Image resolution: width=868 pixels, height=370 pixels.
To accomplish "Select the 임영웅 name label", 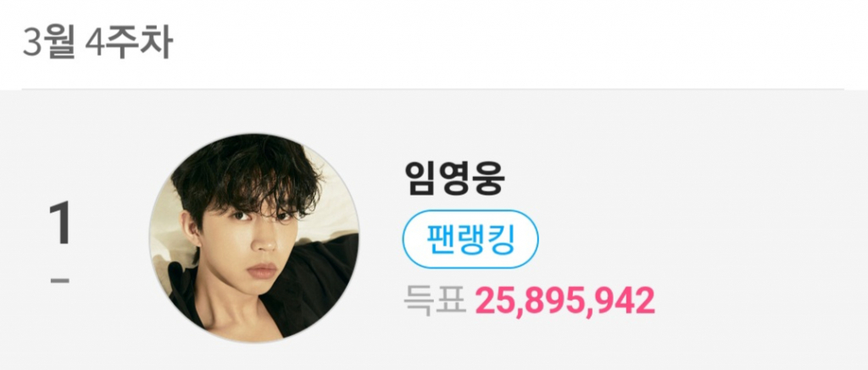I will pos(454,179).
